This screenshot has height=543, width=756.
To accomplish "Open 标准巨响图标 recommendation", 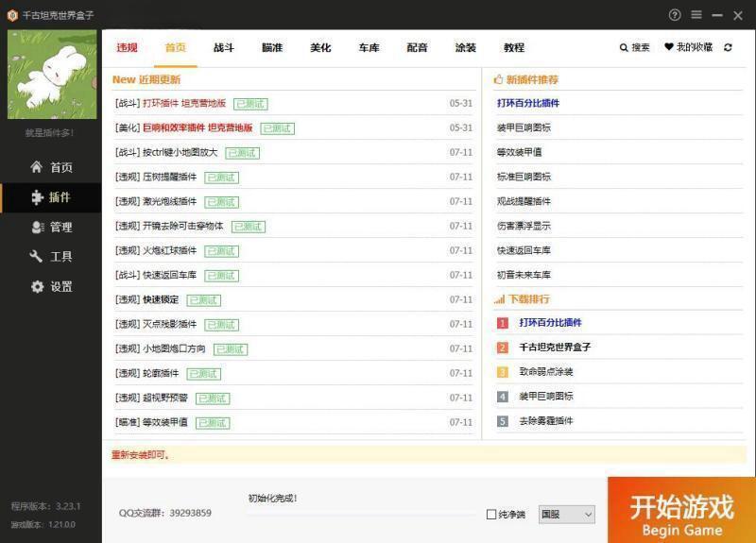I will 524,177.
